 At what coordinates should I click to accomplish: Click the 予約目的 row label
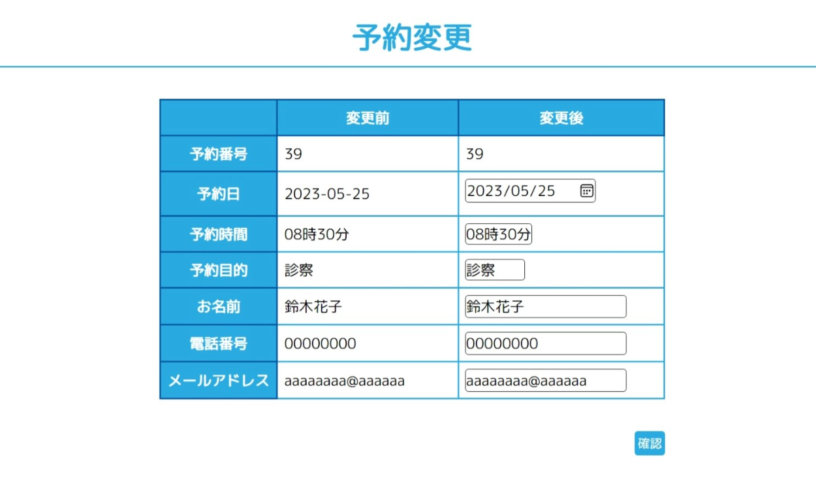tap(219, 270)
